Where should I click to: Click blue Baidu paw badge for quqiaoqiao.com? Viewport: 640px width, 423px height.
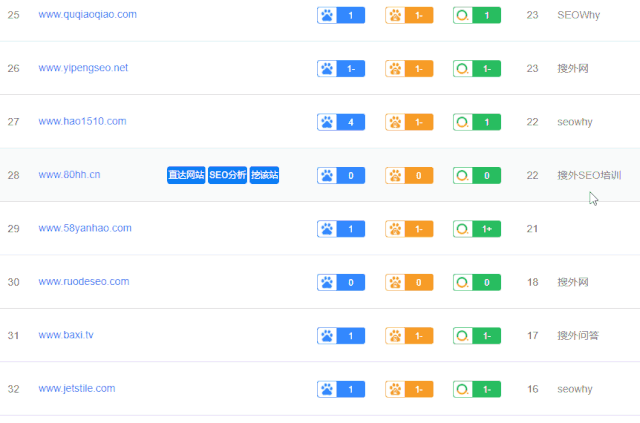coord(341,16)
